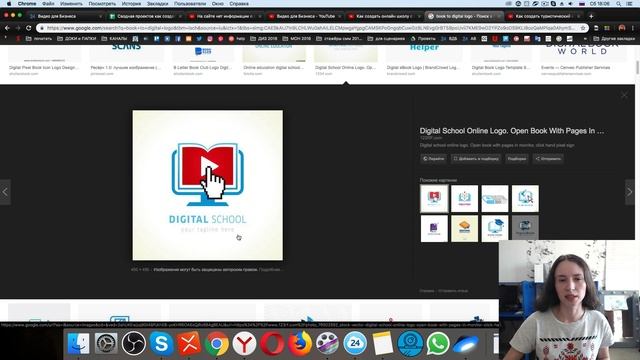Open WhatsApp from the dock
The image size is (640, 360).
click(x=438, y=343)
